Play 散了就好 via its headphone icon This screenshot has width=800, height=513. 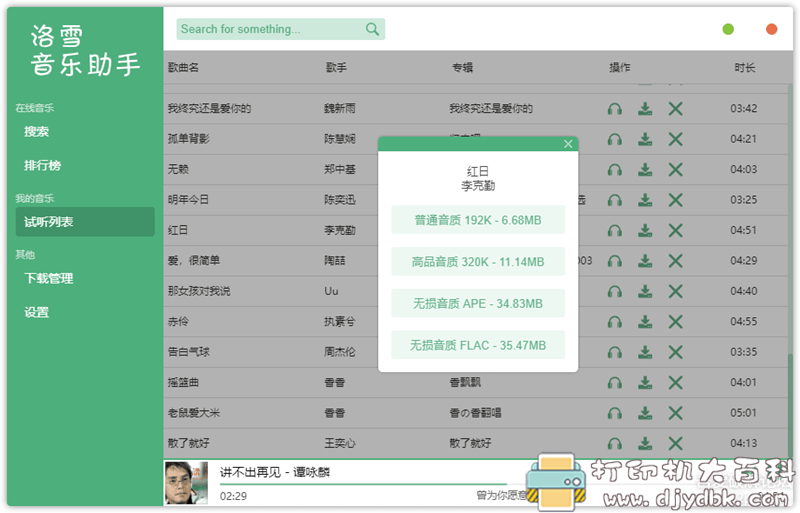pos(615,444)
